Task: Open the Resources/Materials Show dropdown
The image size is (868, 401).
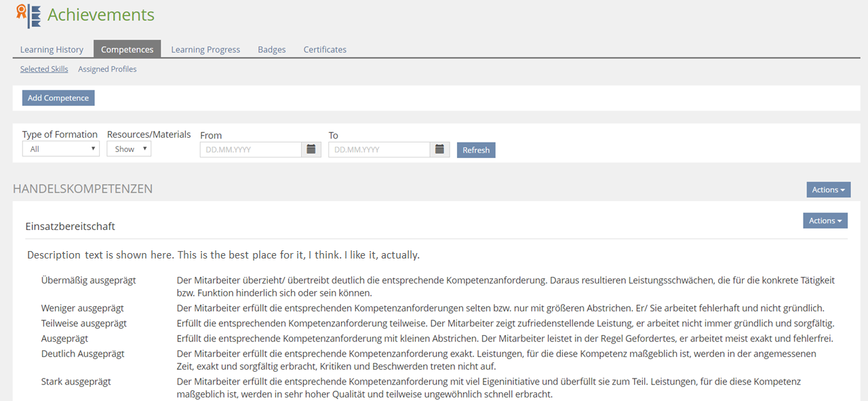Action: [129, 149]
